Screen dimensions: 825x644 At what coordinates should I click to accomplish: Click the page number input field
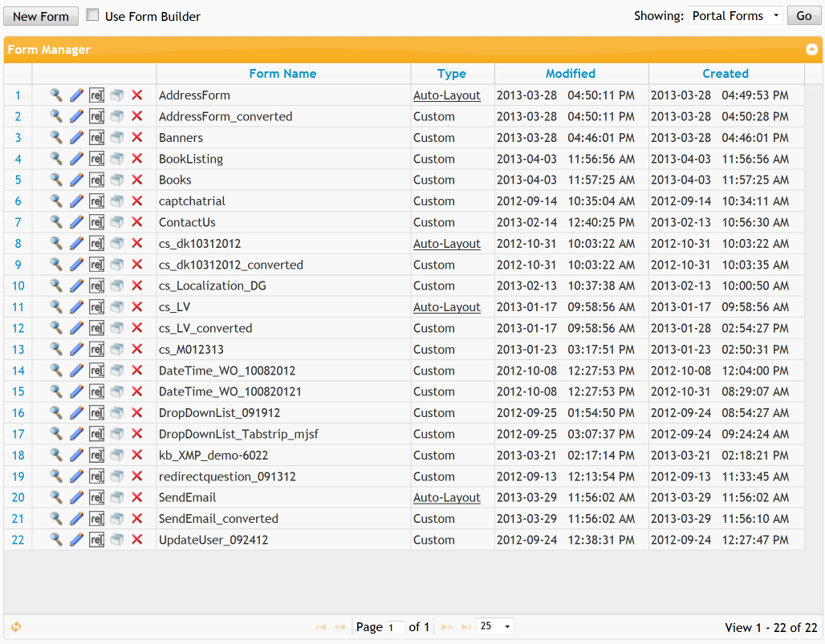click(395, 627)
